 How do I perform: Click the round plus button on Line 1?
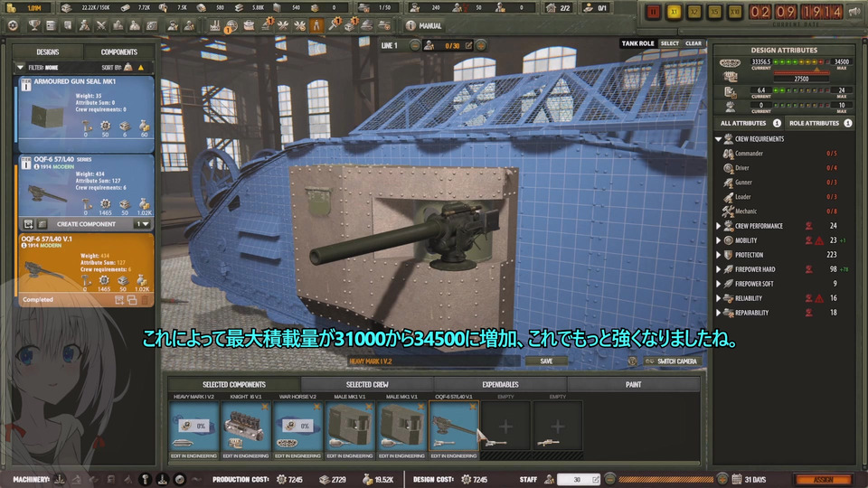click(x=481, y=45)
